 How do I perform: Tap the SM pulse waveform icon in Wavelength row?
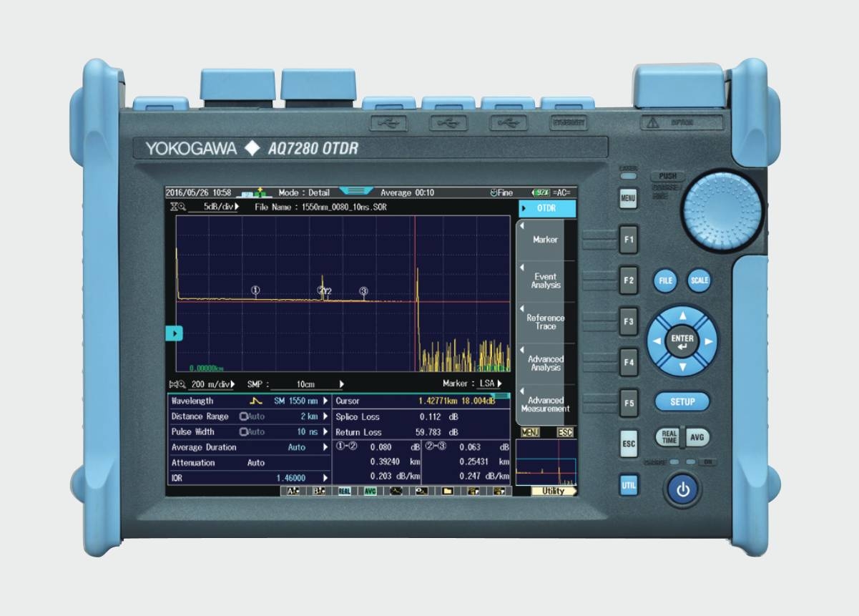click(257, 401)
